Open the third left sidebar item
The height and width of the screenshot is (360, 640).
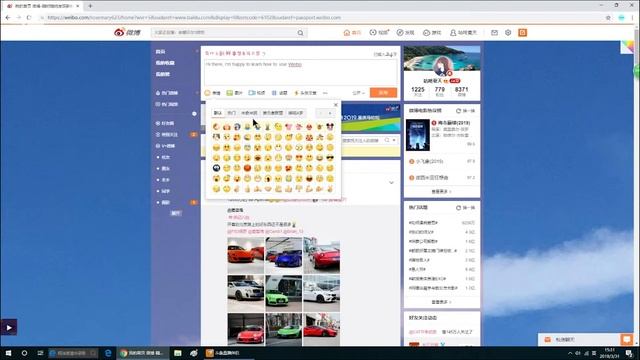[x=162, y=74]
